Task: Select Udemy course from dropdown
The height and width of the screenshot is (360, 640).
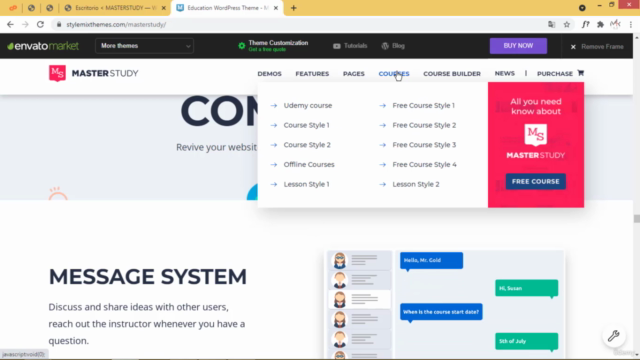Action: point(308,105)
